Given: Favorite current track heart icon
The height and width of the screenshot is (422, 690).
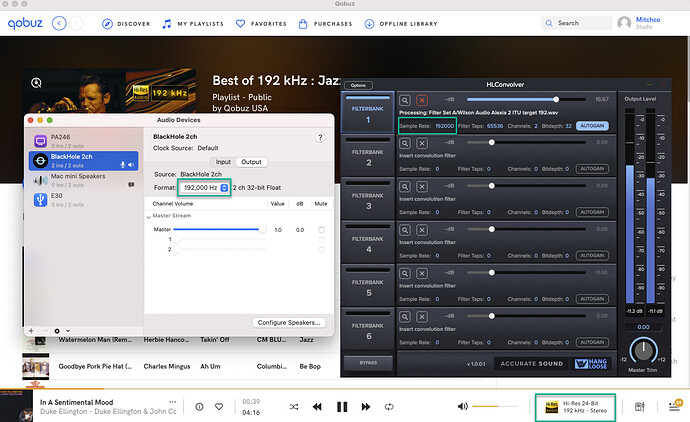Looking at the screenshot, I should [219, 407].
